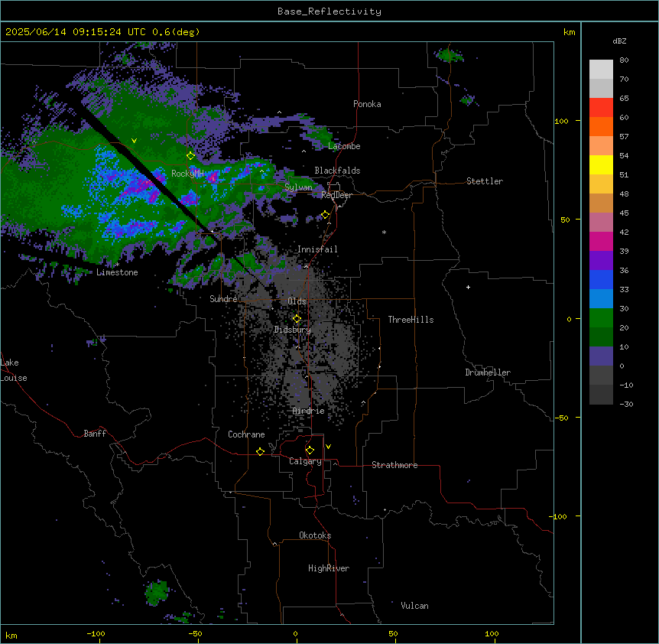This screenshot has width=659, height=644.
Task: Pick the bright yellow swatch in dBZ legend
Action: coord(601,165)
